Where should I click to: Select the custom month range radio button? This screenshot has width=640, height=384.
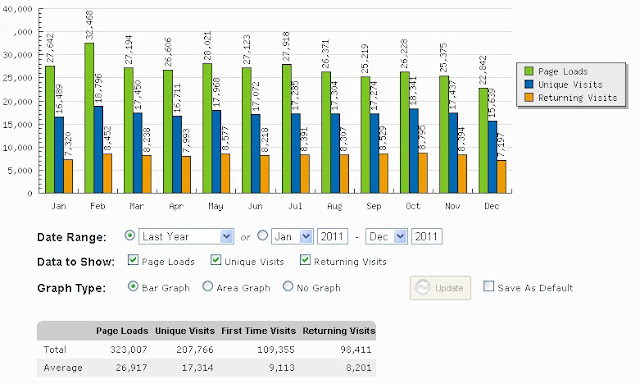tap(263, 235)
